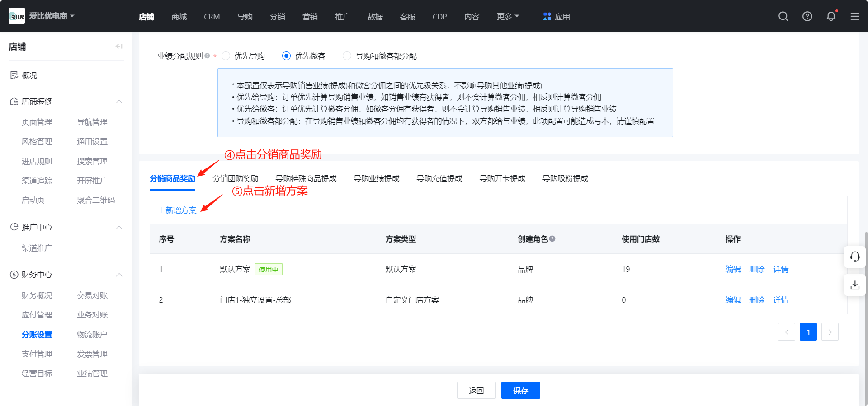Click the help icon beside 创建角色
The width and height of the screenshot is (868, 406).
pos(552,239)
